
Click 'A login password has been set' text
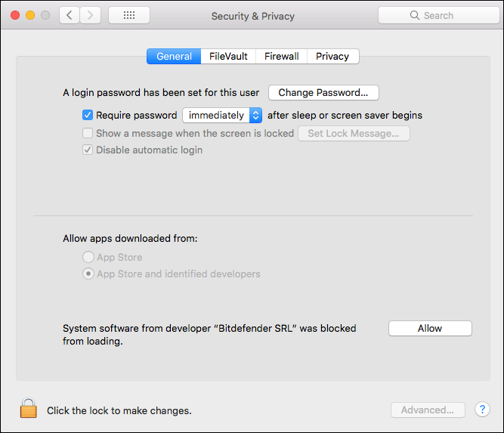pos(161,93)
